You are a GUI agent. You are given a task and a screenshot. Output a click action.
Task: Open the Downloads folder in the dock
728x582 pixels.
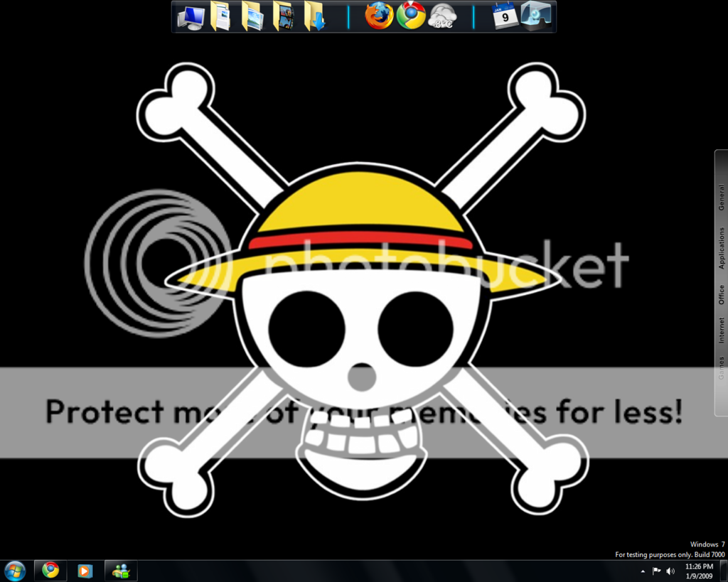(x=315, y=16)
